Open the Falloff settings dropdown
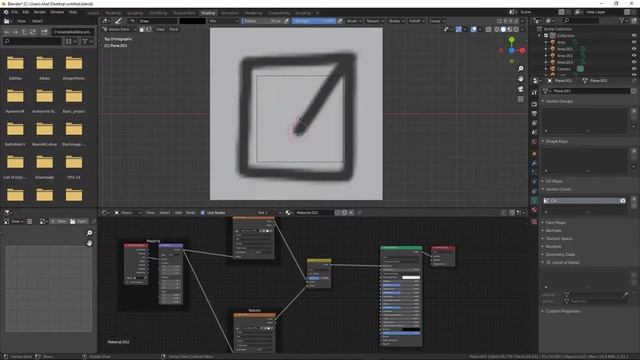Screen dimensions: 640x360 pos(416,21)
